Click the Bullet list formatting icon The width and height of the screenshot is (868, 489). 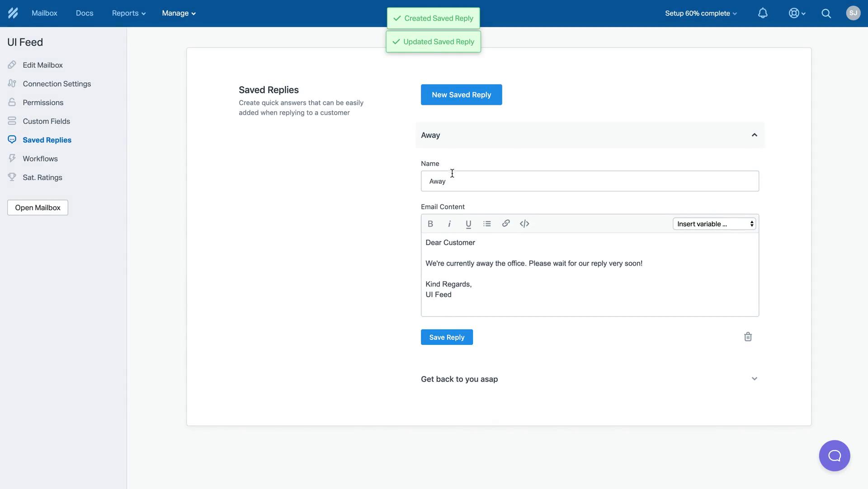[x=487, y=223]
